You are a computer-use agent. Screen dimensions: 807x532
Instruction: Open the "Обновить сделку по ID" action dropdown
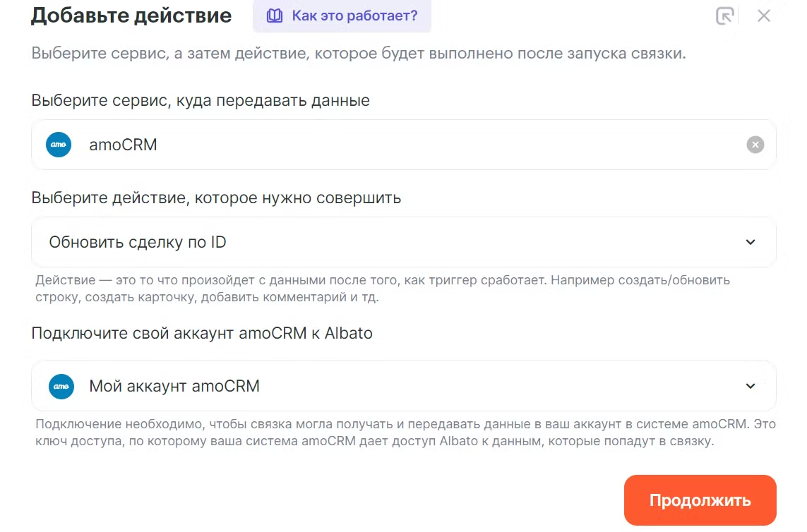(395, 242)
